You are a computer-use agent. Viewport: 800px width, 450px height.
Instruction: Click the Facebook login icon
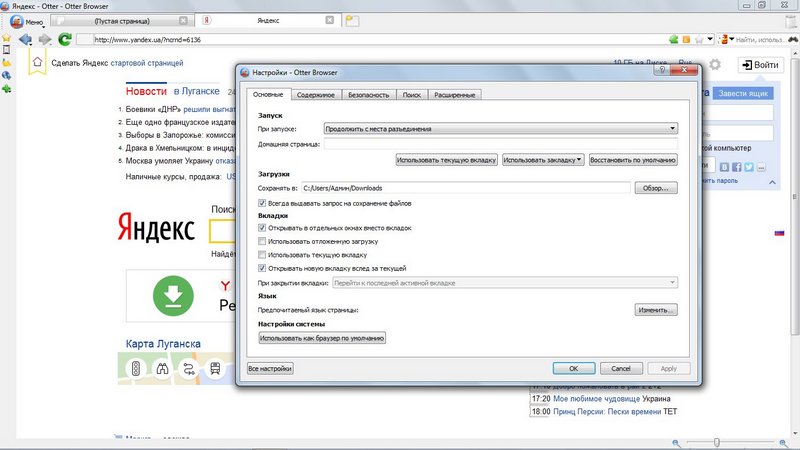point(737,167)
